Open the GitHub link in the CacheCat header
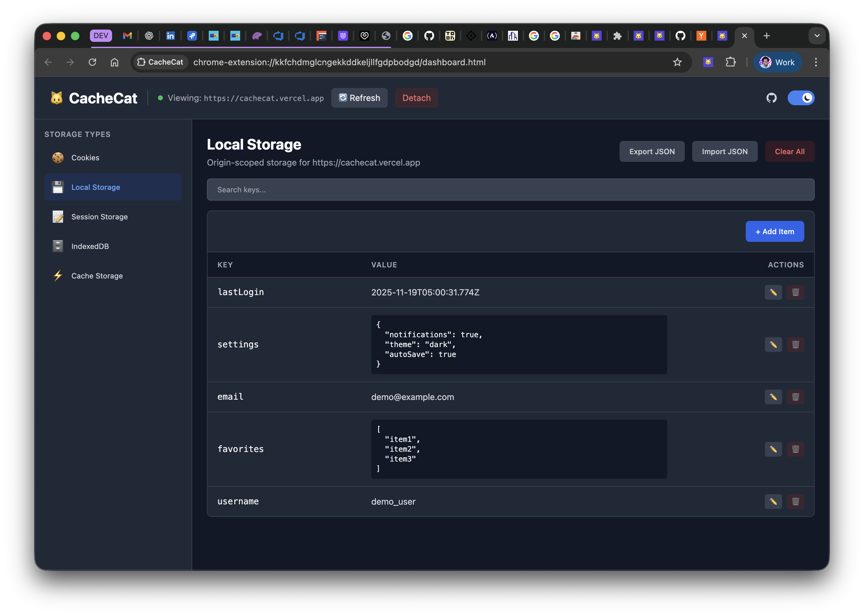Image resolution: width=864 pixels, height=616 pixels. pyautogui.click(x=771, y=98)
